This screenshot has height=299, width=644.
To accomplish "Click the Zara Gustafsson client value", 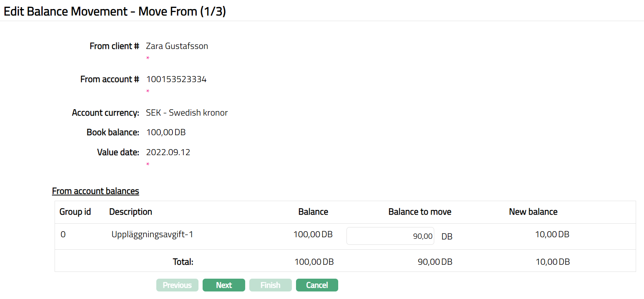I will [177, 46].
